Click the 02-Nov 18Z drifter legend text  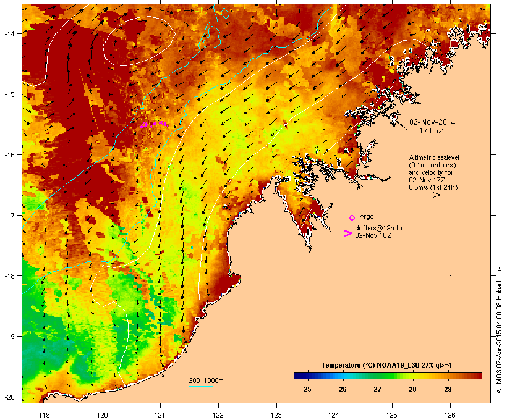[373, 235]
